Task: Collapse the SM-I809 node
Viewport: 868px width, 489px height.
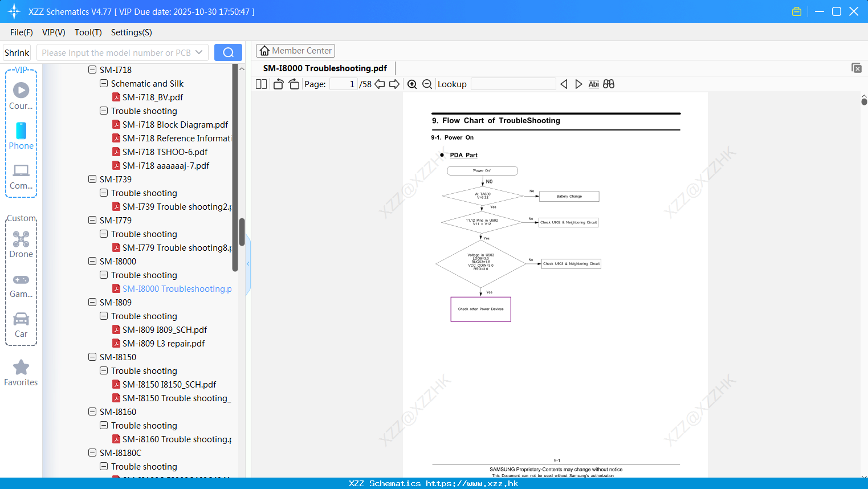Action: pyautogui.click(x=92, y=302)
